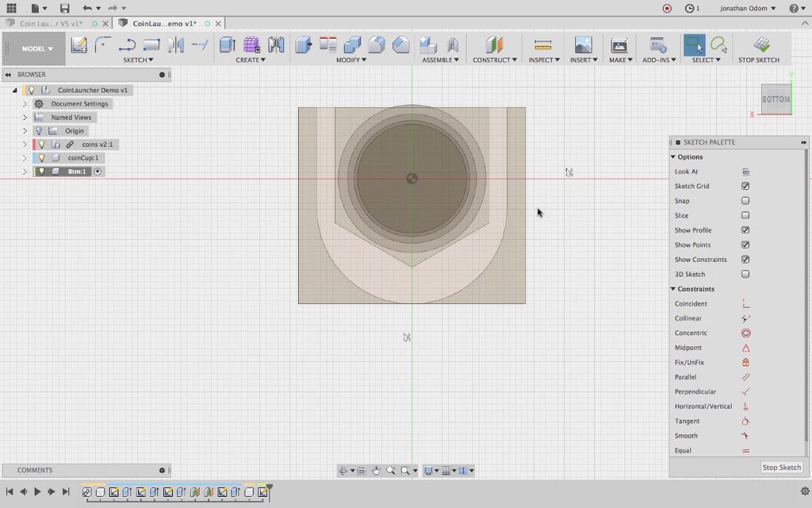Image resolution: width=812 pixels, height=508 pixels.
Task: Enable the 3D Sketch checkbox
Action: pos(745,275)
